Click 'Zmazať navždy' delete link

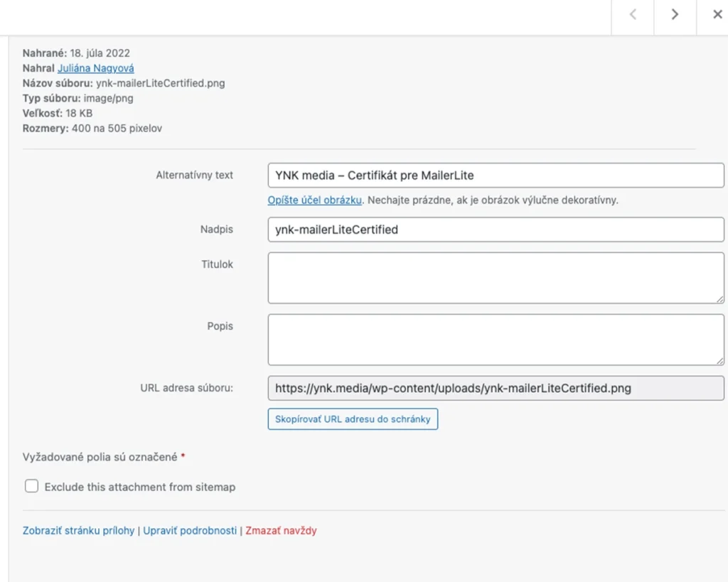[x=281, y=531]
